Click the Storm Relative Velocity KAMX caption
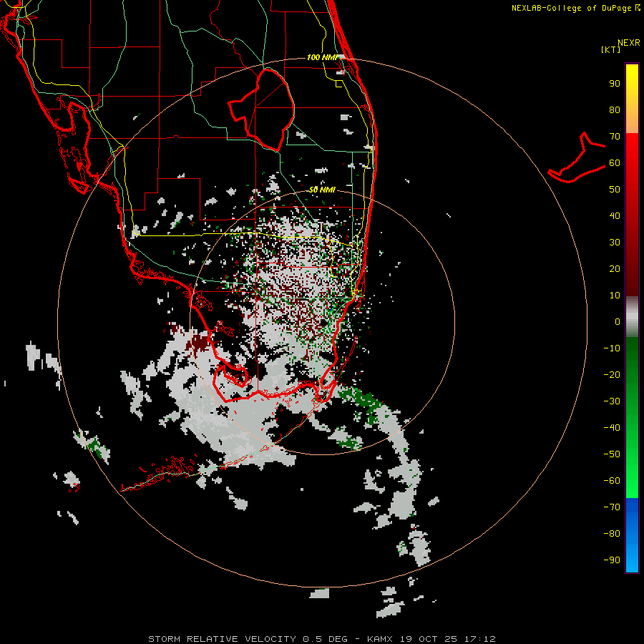Viewport: 644px width, 644px height. [x=321, y=639]
